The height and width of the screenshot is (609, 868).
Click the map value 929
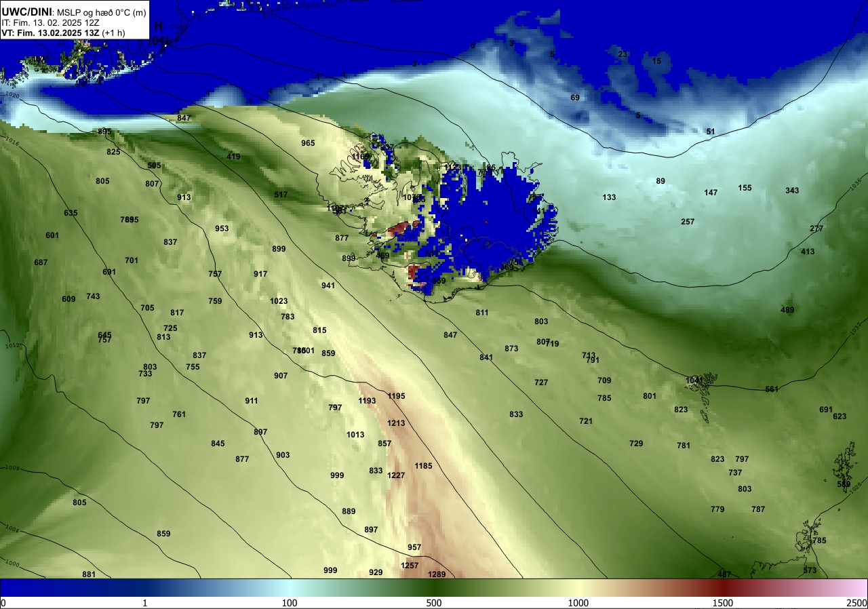(376, 572)
